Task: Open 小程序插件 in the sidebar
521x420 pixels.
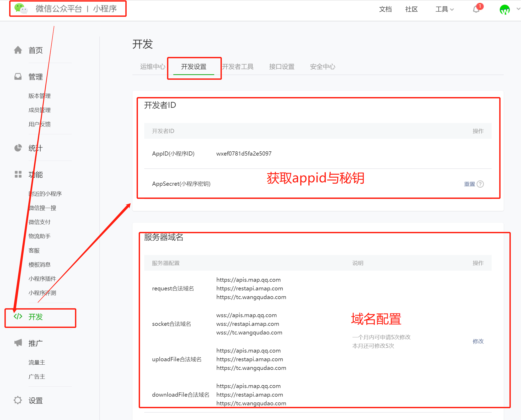Action: coord(42,279)
